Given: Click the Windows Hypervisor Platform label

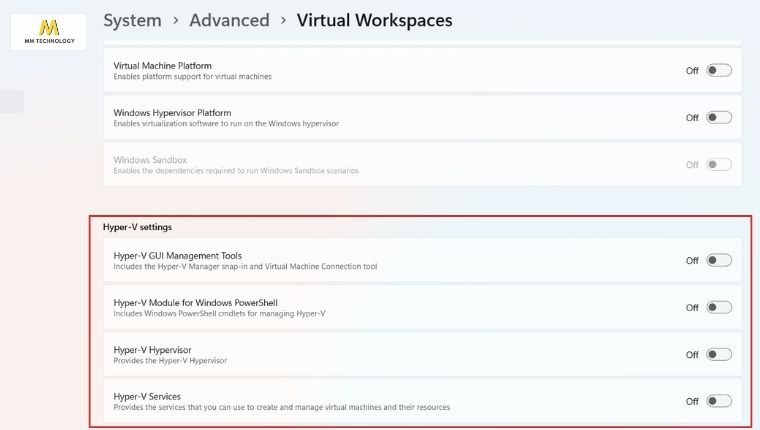Looking at the screenshot, I should (x=172, y=112).
